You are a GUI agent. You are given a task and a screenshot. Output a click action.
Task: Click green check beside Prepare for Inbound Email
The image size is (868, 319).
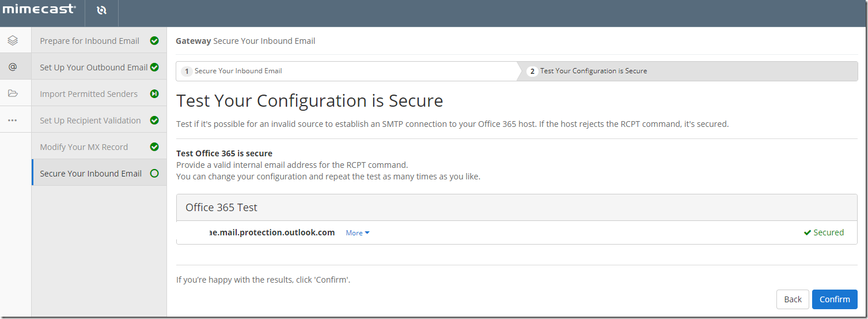pyautogui.click(x=154, y=41)
